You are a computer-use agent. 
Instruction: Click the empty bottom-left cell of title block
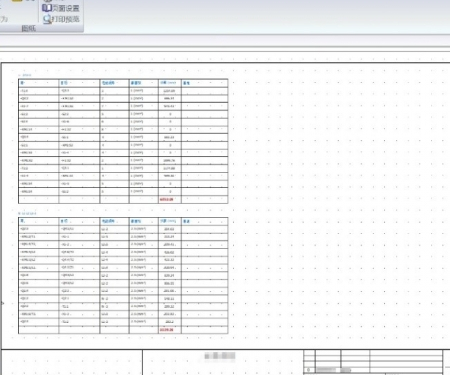tap(72, 362)
